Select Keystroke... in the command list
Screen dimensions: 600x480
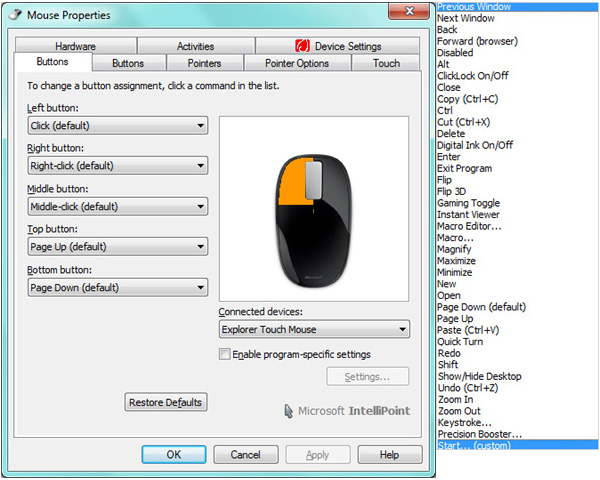click(517, 423)
